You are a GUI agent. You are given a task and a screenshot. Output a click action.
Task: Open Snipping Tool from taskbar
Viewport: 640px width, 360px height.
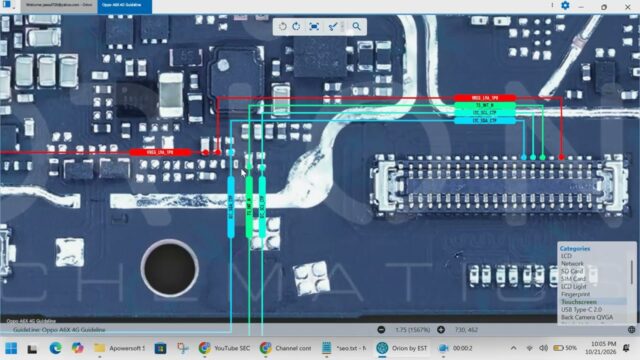(182, 348)
